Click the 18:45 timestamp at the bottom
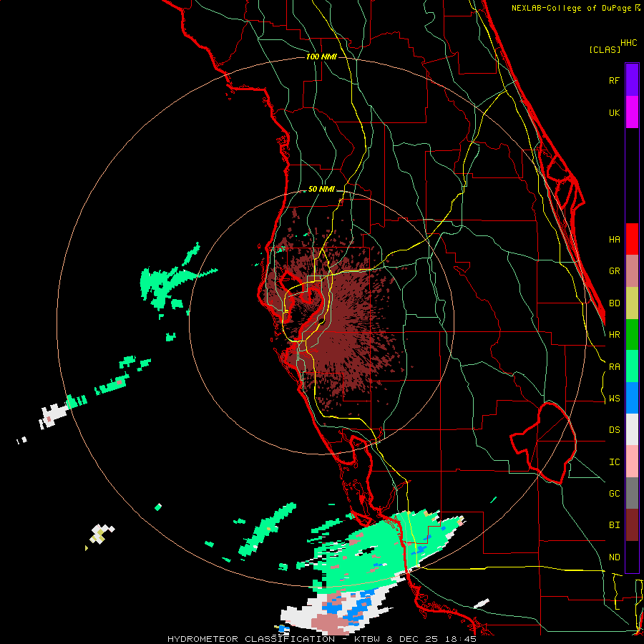This screenshot has width=644, height=644. 462,639
